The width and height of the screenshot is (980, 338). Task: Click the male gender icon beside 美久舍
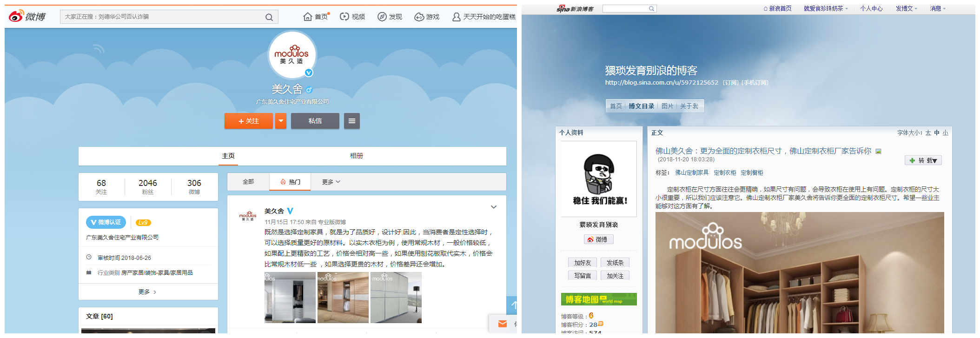309,90
